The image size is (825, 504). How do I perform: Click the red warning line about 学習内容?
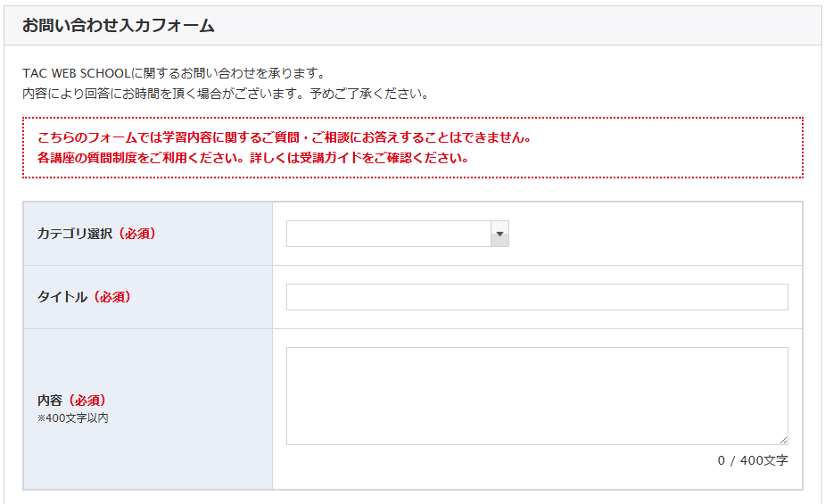285,138
